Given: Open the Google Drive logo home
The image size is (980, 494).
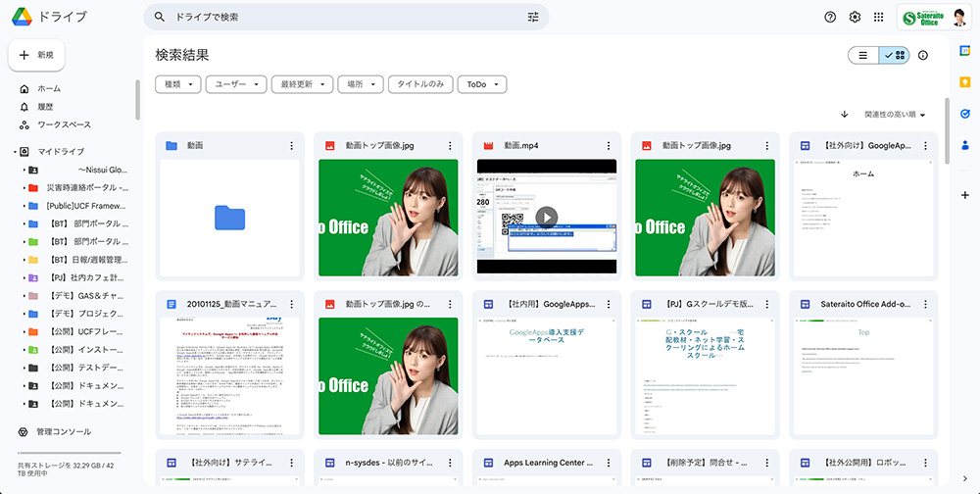Looking at the screenshot, I should pyautogui.click(x=22, y=17).
